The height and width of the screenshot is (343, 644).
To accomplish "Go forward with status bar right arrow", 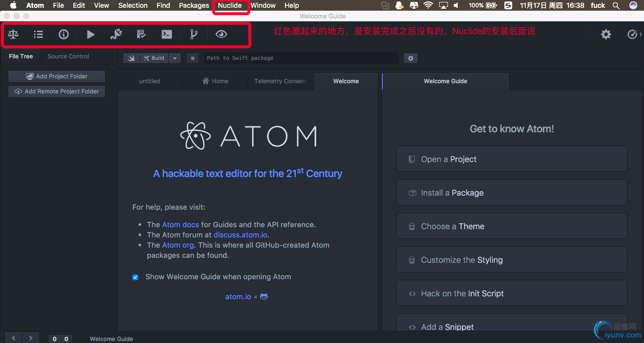I will (31, 338).
